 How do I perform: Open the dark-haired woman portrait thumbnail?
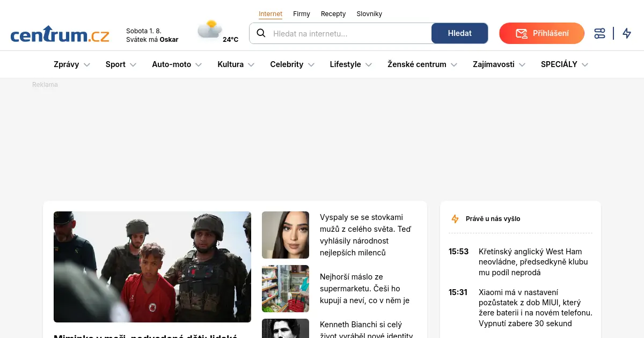tap(286, 235)
